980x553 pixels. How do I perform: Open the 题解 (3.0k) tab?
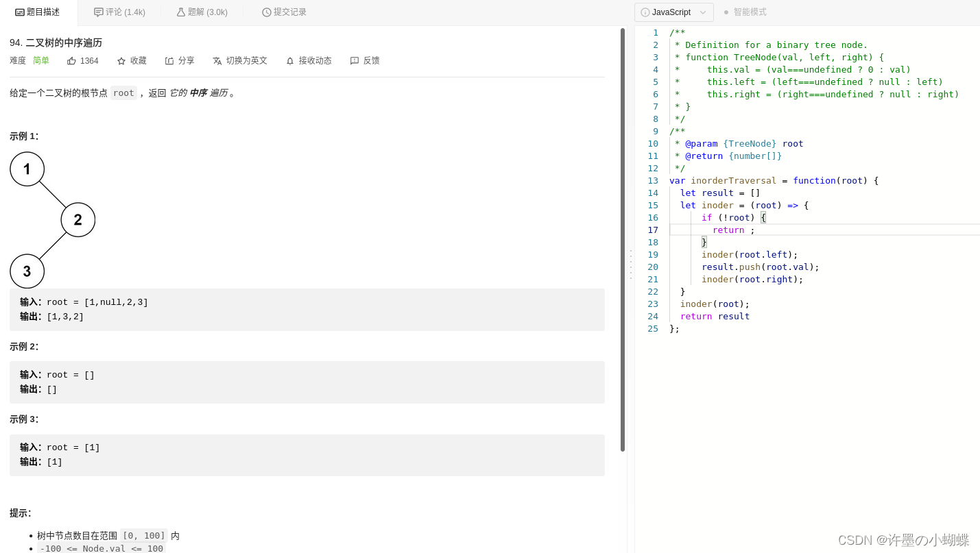tap(202, 12)
